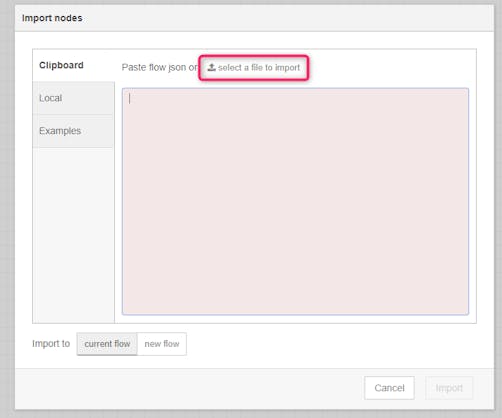The width and height of the screenshot is (502, 418).
Task: Click the upload arrow icon before select a file
Action: (211, 68)
